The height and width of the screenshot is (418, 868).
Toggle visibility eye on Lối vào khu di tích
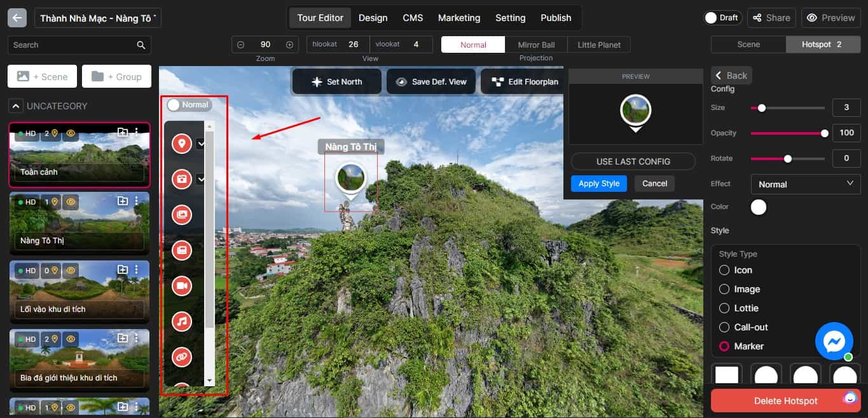(x=71, y=271)
